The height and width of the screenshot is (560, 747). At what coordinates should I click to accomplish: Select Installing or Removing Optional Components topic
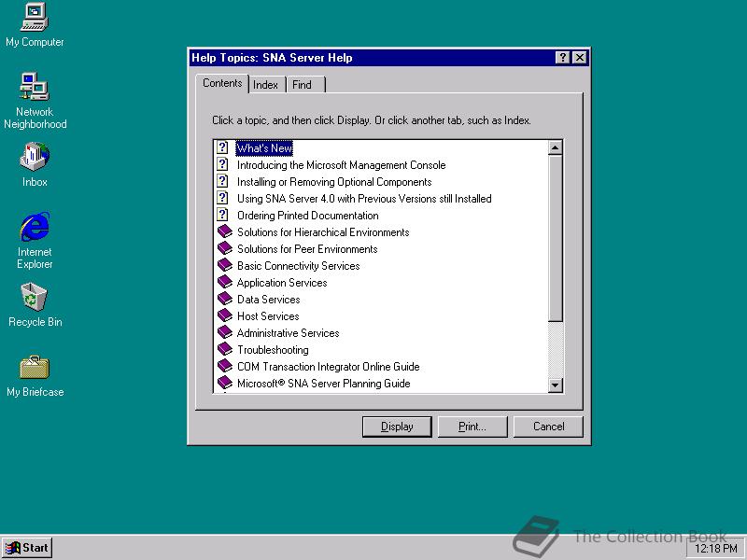coord(334,181)
